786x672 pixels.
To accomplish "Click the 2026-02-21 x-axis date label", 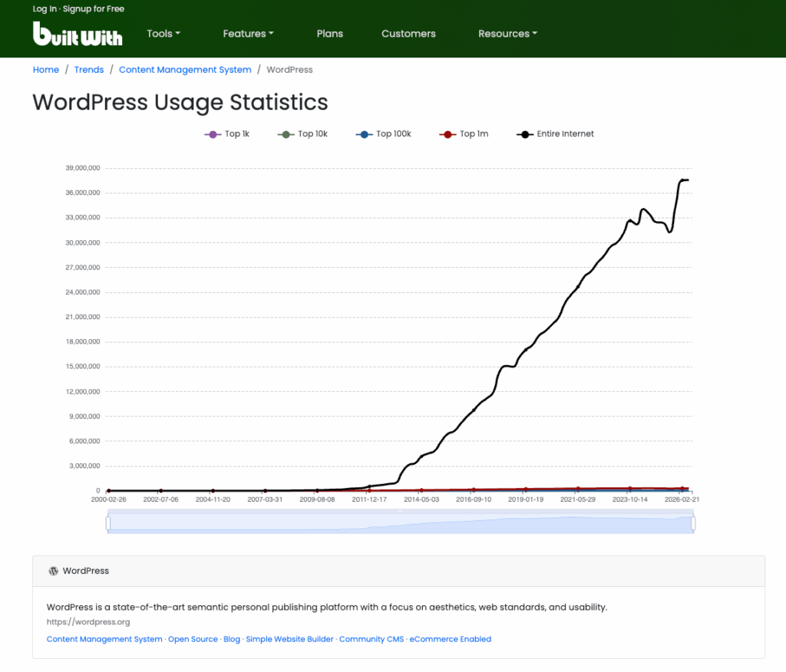I will 682,499.
